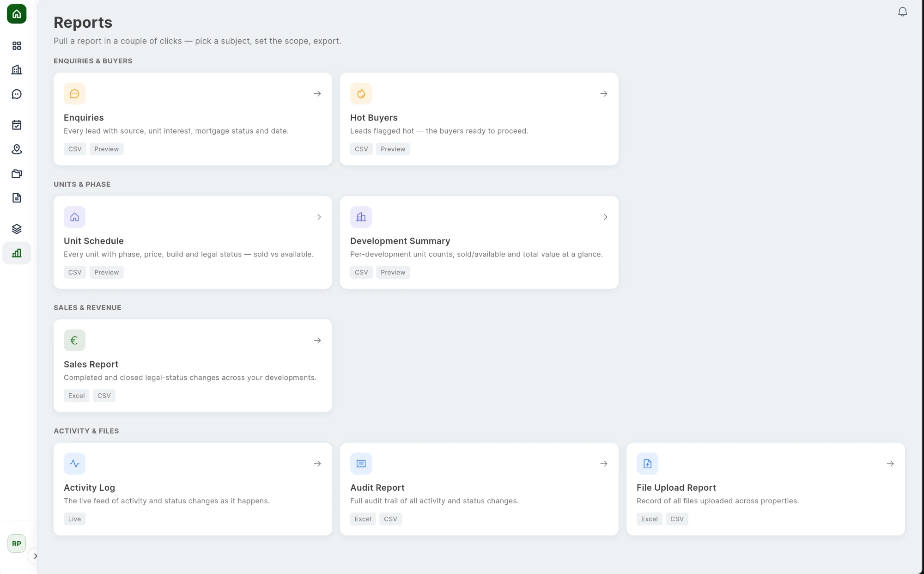Click the RP user avatar

pyautogui.click(x=17, y=543)
